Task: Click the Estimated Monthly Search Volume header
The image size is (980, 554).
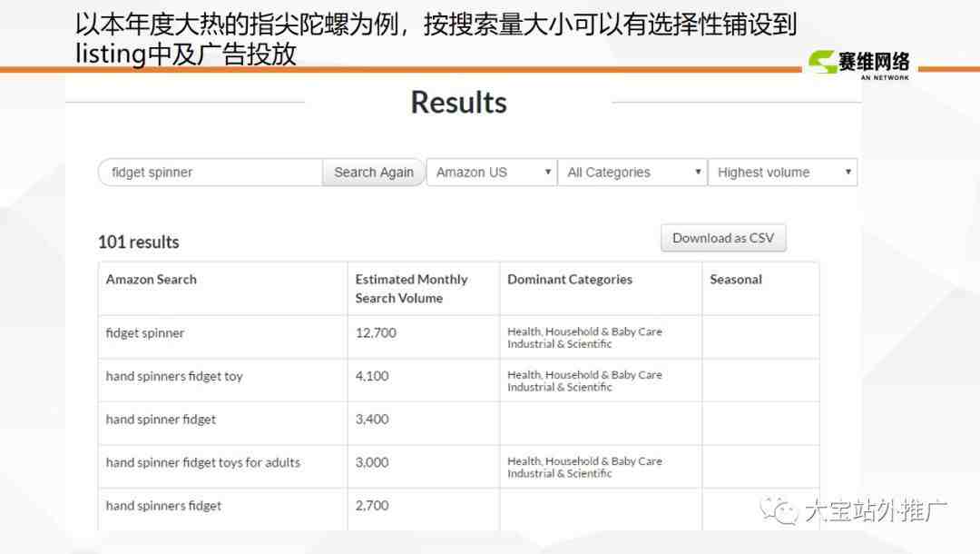Action: 411,289
